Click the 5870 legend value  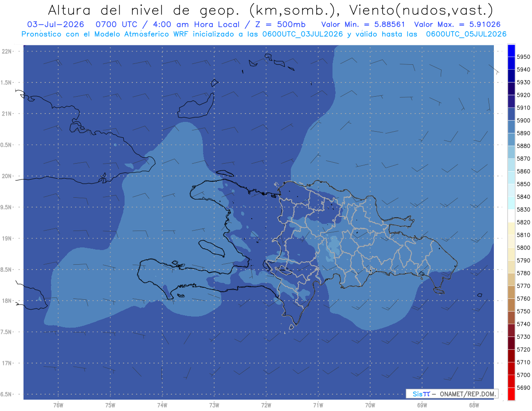click(x=523, y=159)
